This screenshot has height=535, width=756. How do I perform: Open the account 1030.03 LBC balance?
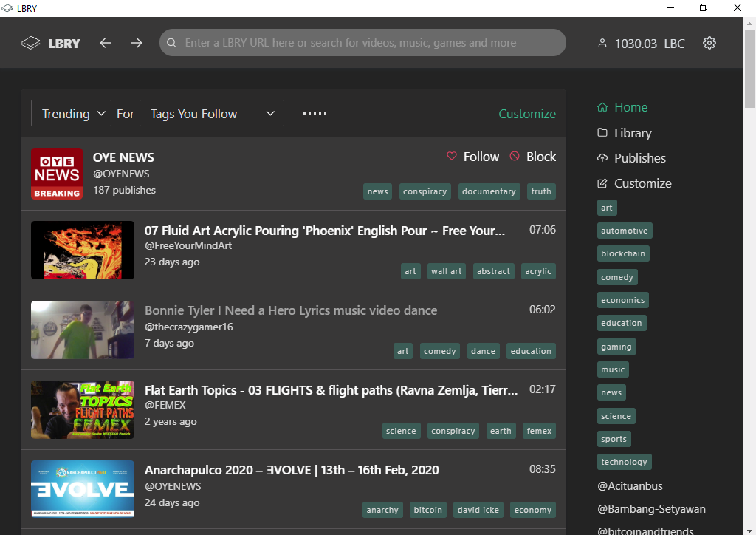(x=642, y=44)
